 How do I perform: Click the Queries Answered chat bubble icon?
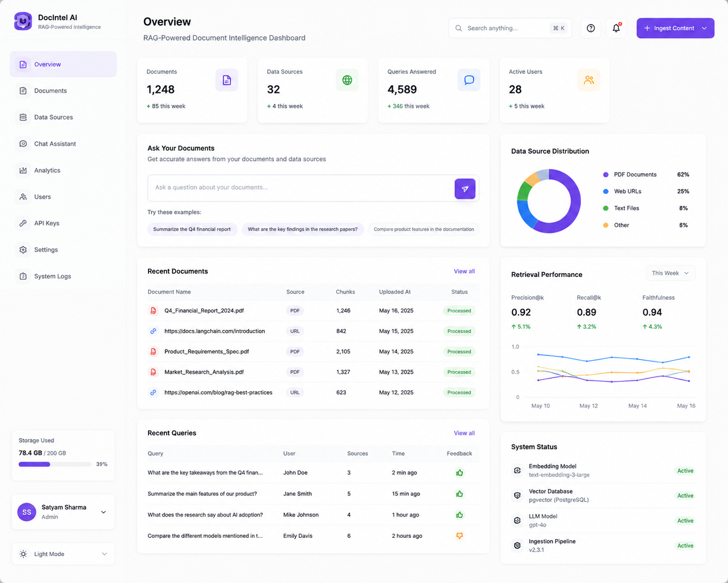point(469,80)
